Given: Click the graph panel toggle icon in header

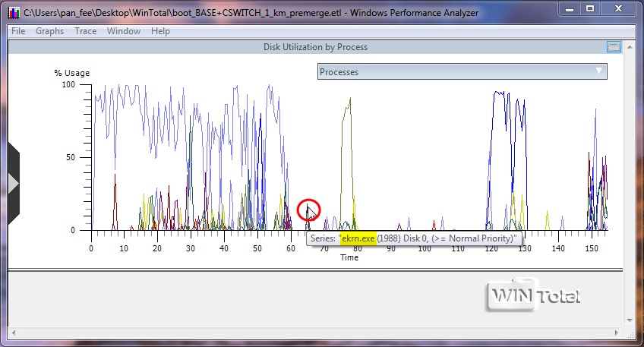Looking at the screenshot, I should [614, 47].
